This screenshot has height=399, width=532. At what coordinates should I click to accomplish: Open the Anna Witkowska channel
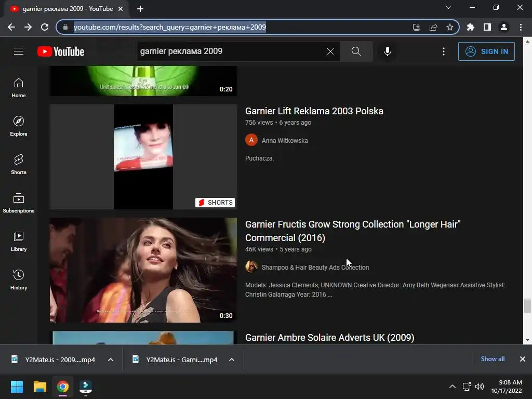click(x=285, y=140)
